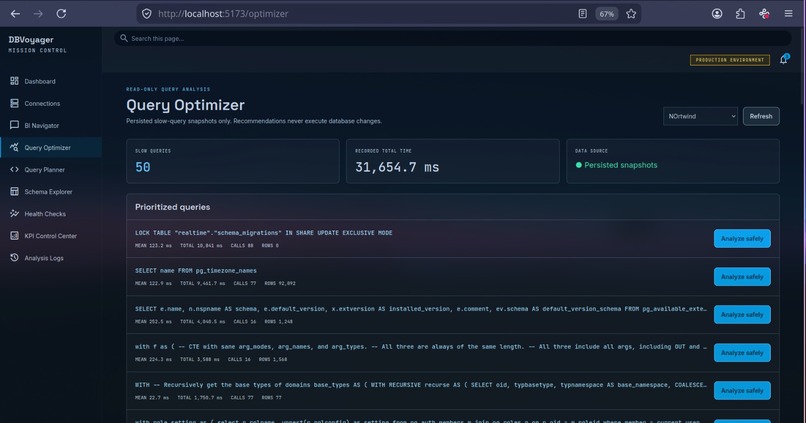The width and height of the screenshot is (806, 423).
Task: Bookmark the page with the star icon
Action: click(631, 14)
